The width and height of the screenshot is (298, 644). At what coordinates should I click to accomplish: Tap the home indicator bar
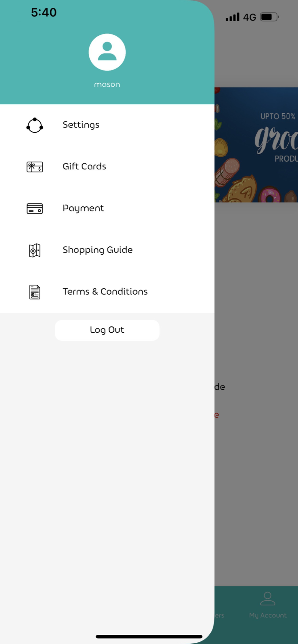[149, 637]
